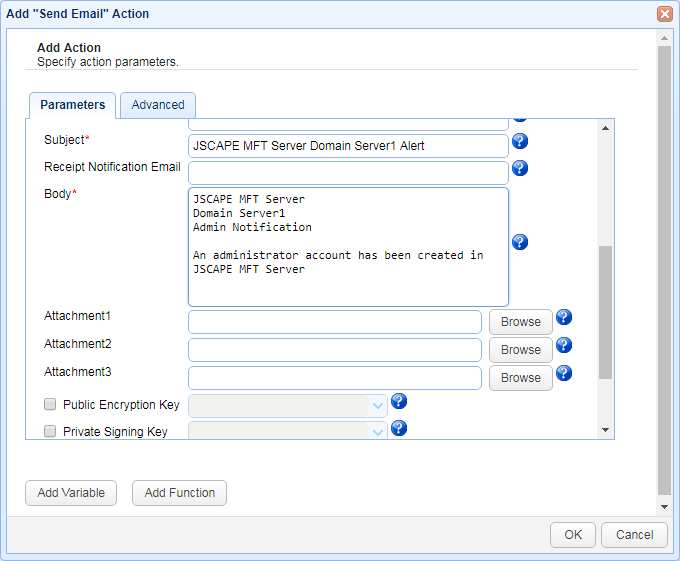Enable the Private Signing Key checkbox
Viewport: 680px width, 561px height.
tap(50, 432)
